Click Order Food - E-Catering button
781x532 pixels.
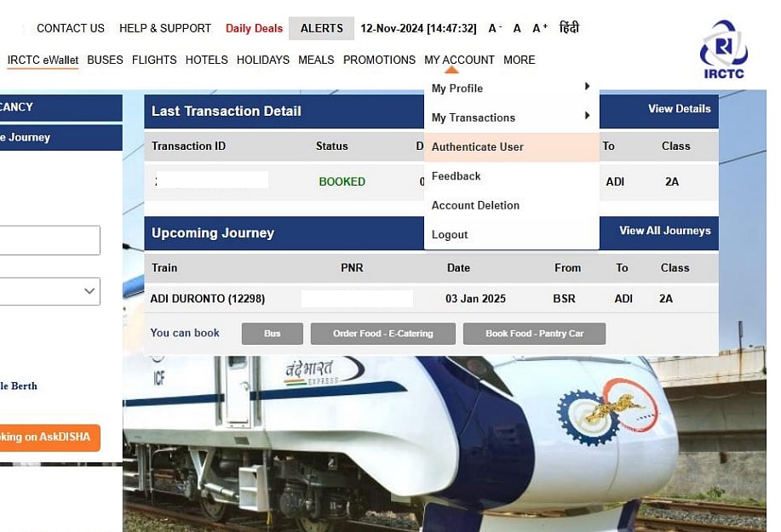pos(382,334)
